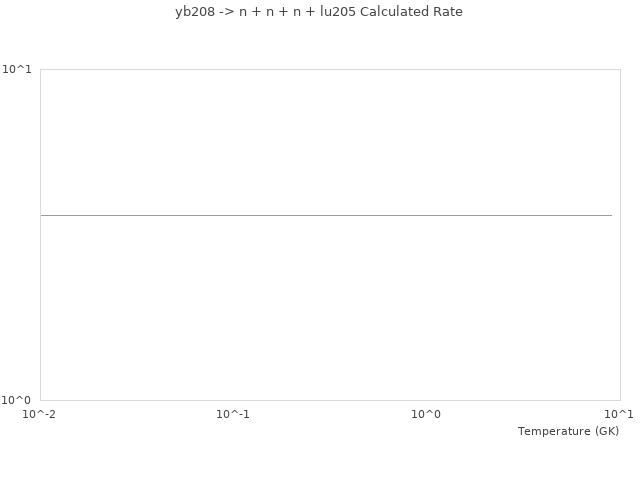
Task: Click the left y-axis line of the plot
Action: click(x=40, y=235)
